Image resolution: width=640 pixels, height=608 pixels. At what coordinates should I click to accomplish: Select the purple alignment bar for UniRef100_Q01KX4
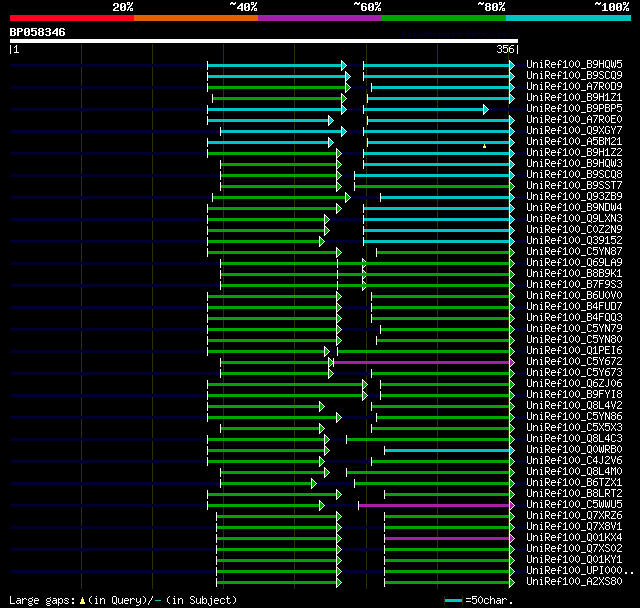447,539
